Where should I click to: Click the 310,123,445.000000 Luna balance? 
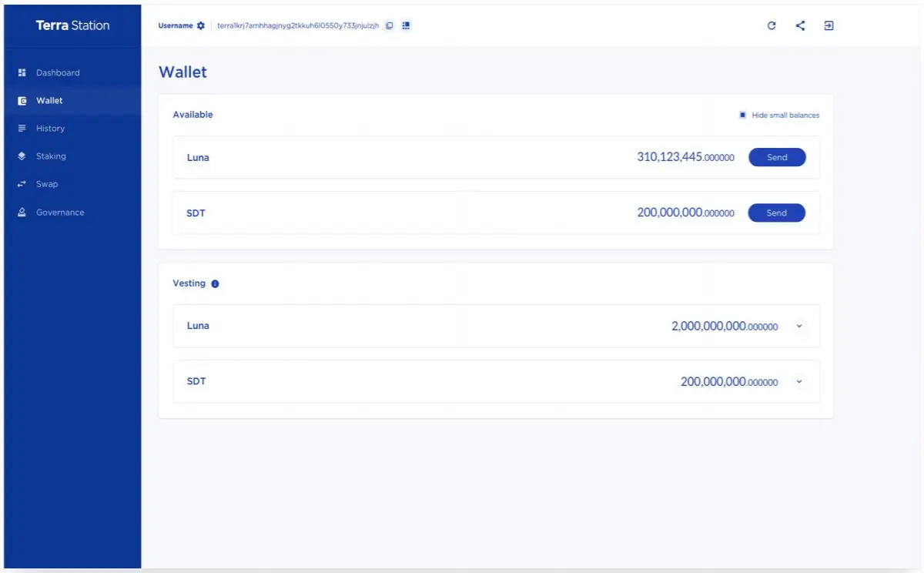685,157
